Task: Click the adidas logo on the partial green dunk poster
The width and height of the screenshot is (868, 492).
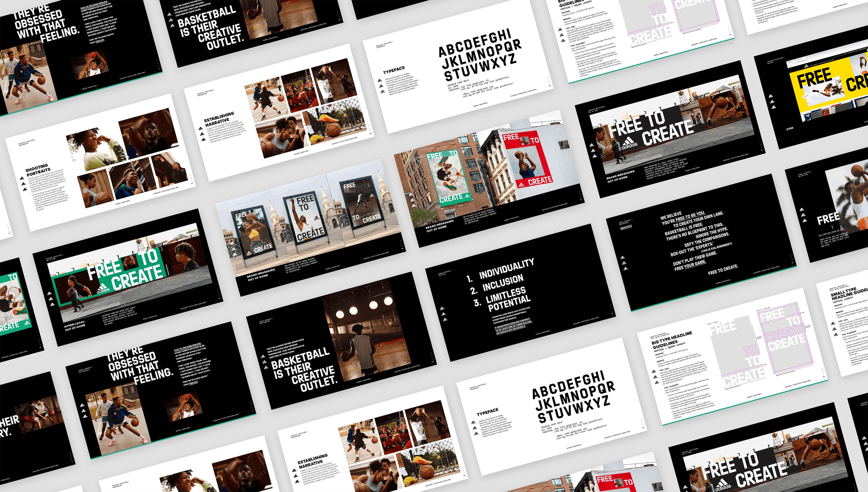Action: click(27, 323)
